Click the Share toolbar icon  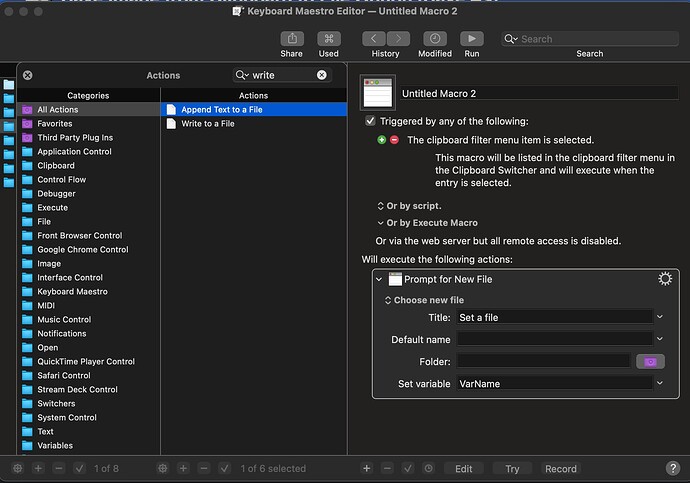pos(292,39)
